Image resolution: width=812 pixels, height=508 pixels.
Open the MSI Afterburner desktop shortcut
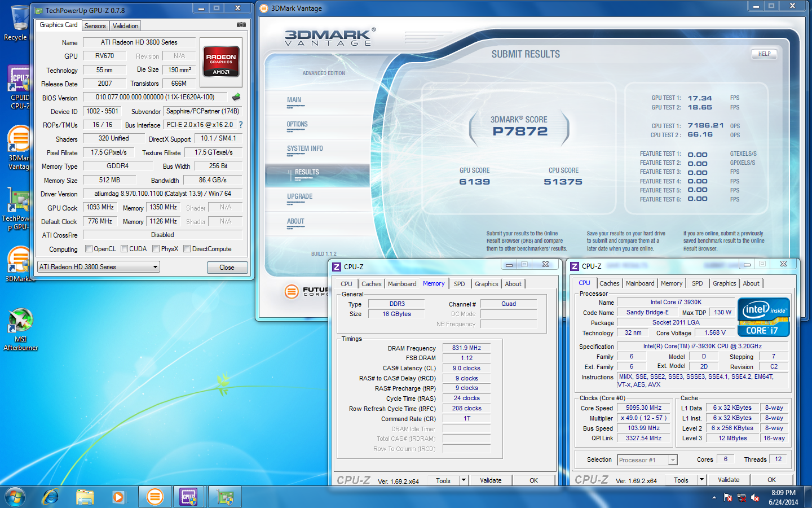pos(20,330)
